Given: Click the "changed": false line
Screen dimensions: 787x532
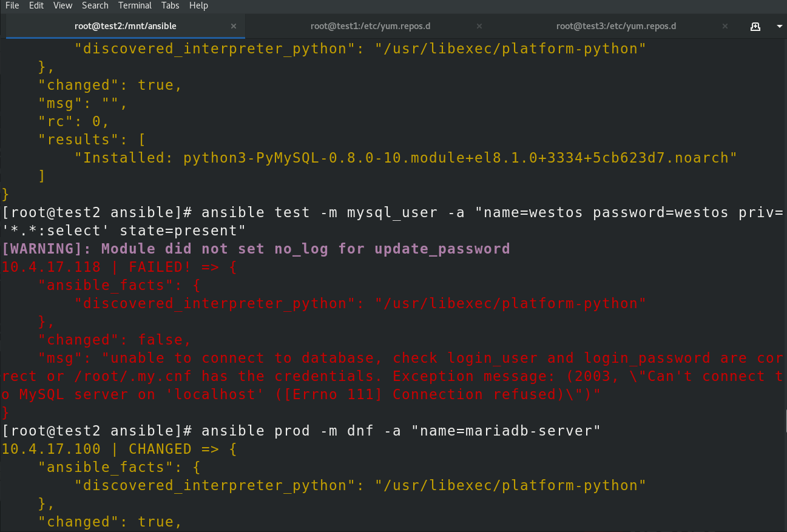Looking at the screenshot, I should tap(115, 340).
